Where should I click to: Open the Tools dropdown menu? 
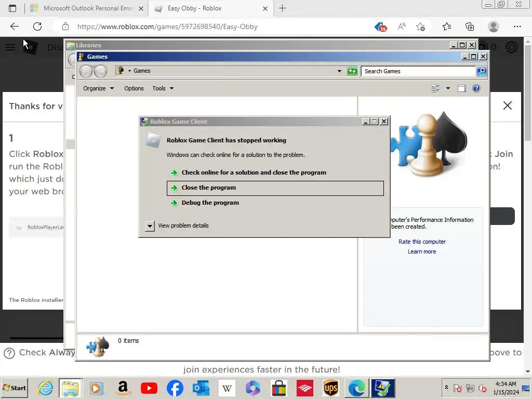coord(163,88)
